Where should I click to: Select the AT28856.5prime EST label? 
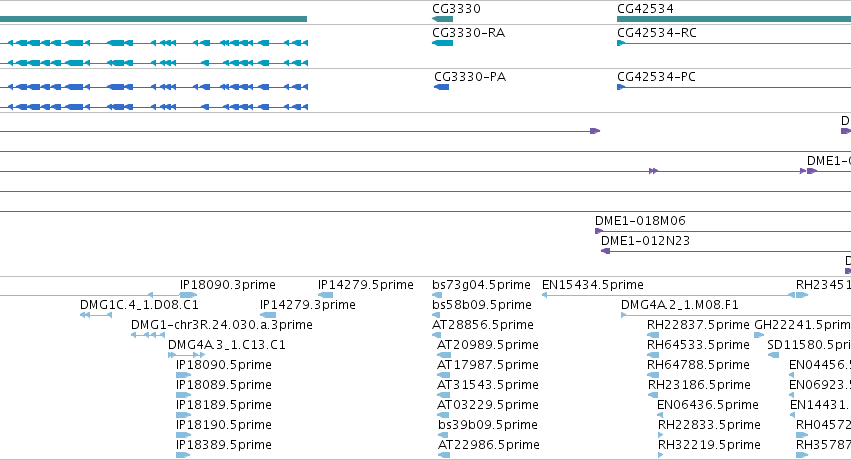click(x=483, y=325)
